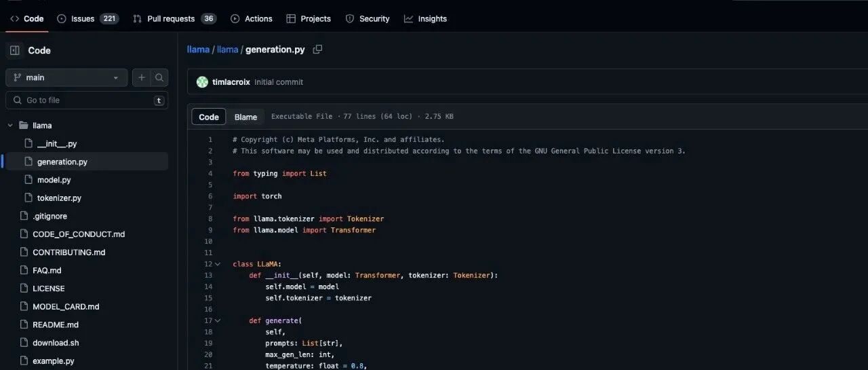The height and width of the screenshot is (370, 868).
Task: Open MODEL_CARD.md in file tree
Action: tap(66, 307)
